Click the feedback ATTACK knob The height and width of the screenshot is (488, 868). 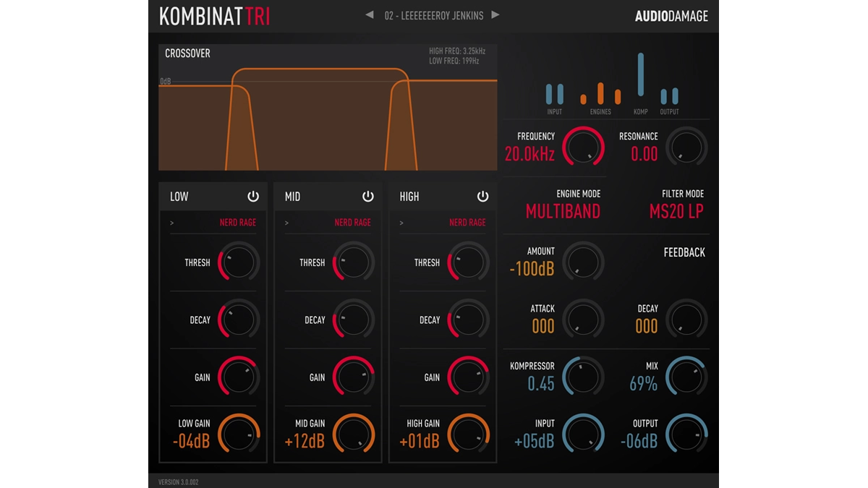(x=583, y=320)
